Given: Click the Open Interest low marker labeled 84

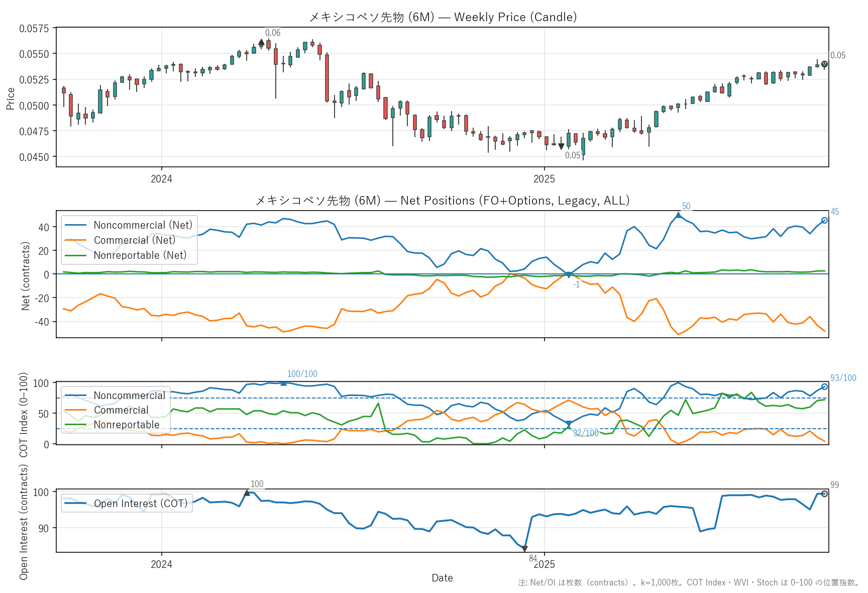Looking at the screenshot, I should click(x=524, y=549).
